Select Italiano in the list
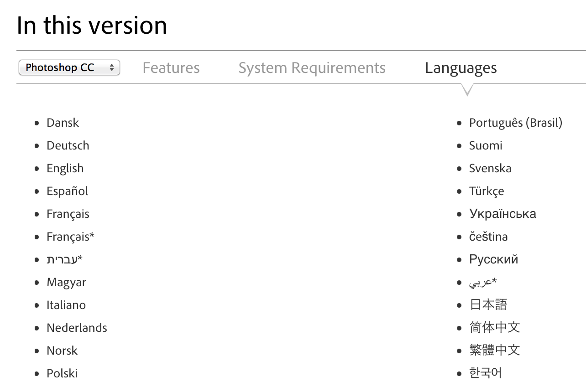The height and width of the screenshot is (392, 586). pyautogui.click(x=66, y=305)
